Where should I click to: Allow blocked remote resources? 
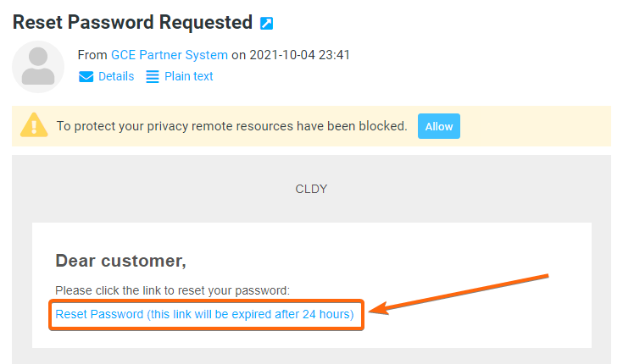(x=439, y=126)
